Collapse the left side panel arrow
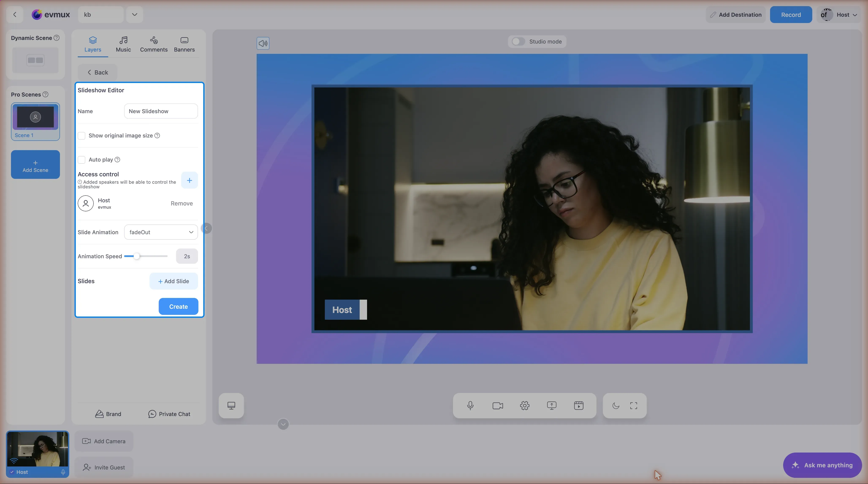868x484 pixels. tap(206, 228)
